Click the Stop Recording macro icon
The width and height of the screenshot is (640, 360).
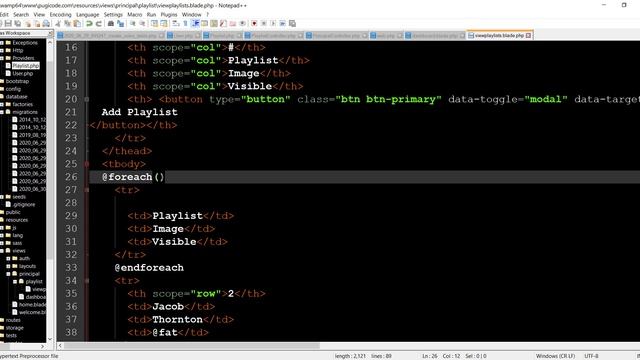[264, 23]
